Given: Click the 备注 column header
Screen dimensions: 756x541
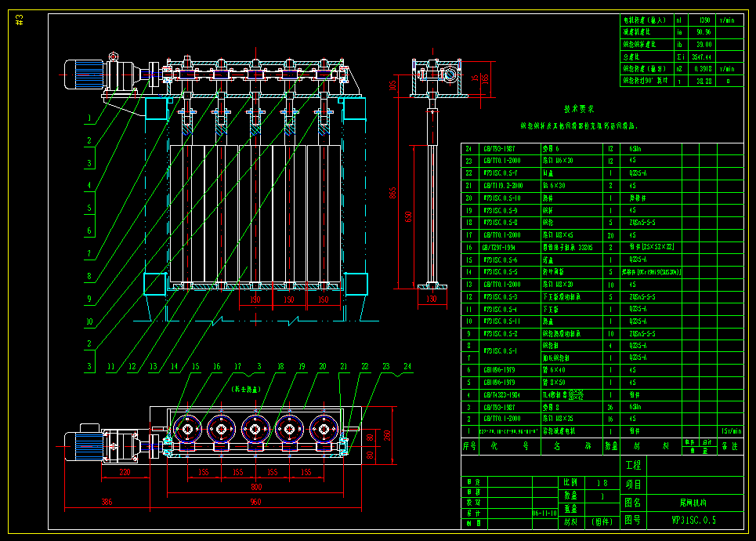Looking at the screenshot, I should pos(730,446).
